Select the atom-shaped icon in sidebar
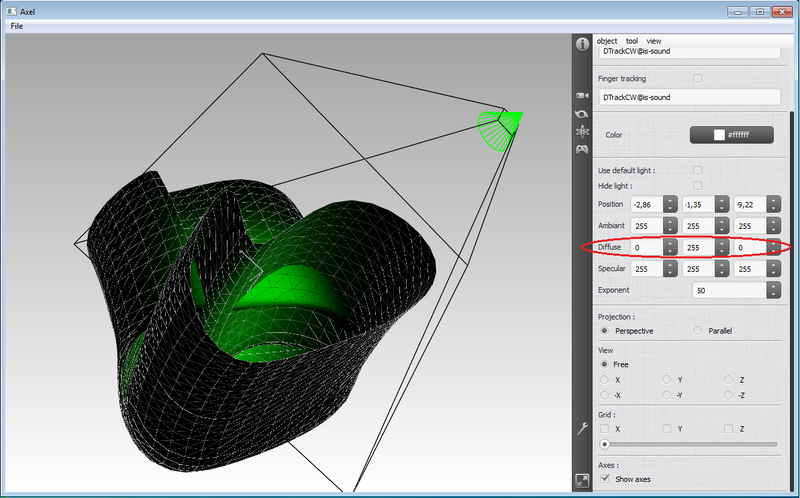The image size is (800, 498). 582,131
